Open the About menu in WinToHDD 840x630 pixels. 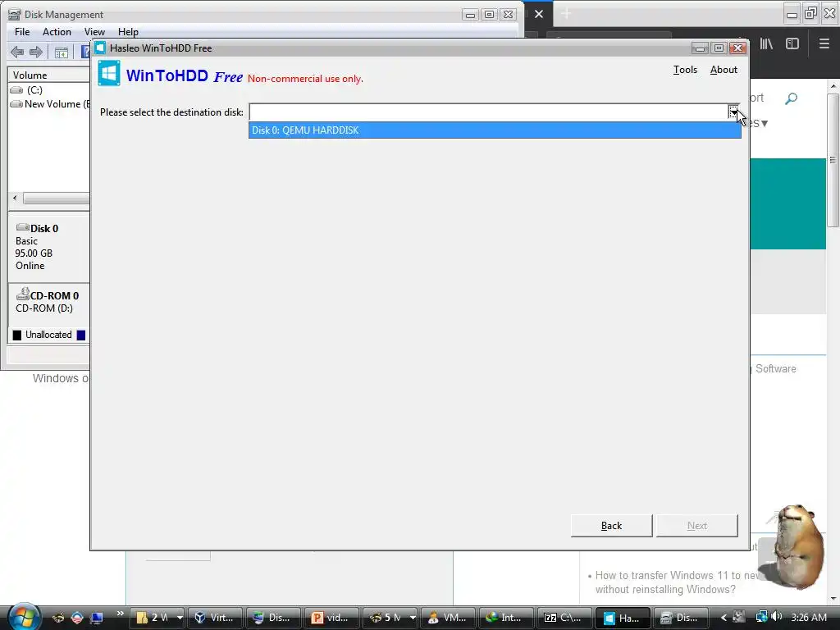pos(724,70)
